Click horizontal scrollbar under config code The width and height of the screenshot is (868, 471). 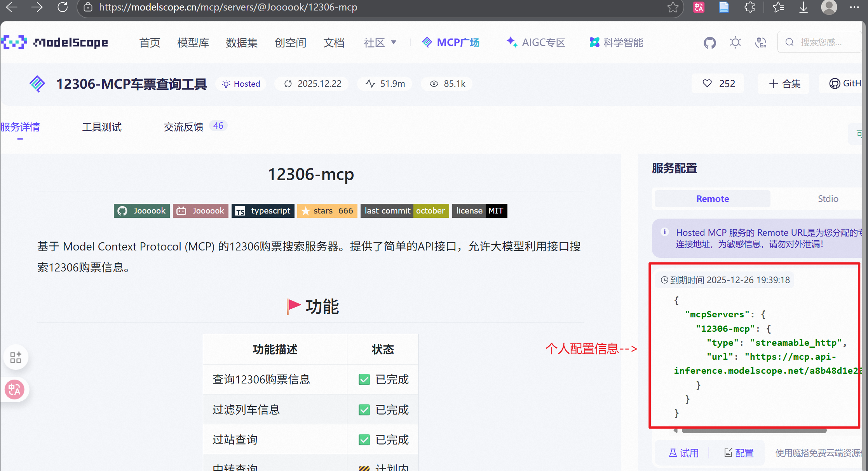tap(754, 431)
